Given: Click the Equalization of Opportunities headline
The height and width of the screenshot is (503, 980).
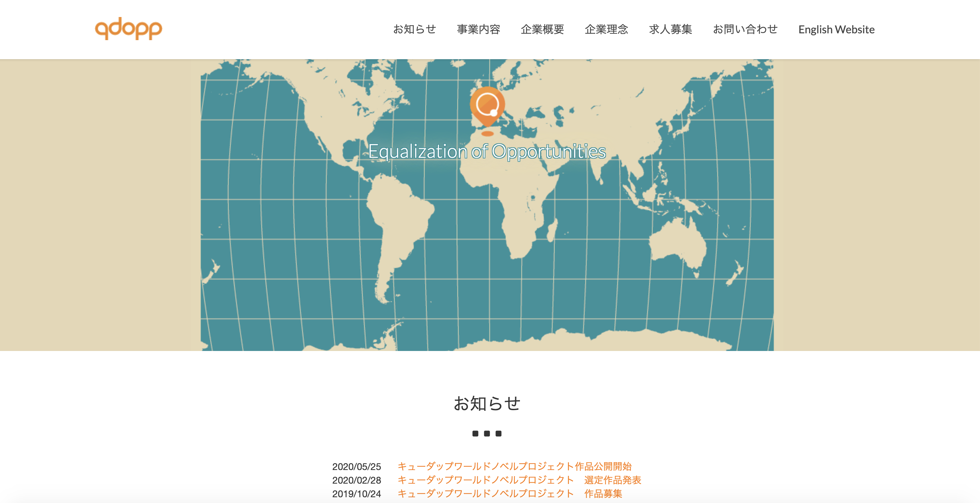Looking at the screenshot, I should pyautogui.click(x=487, y=151).
